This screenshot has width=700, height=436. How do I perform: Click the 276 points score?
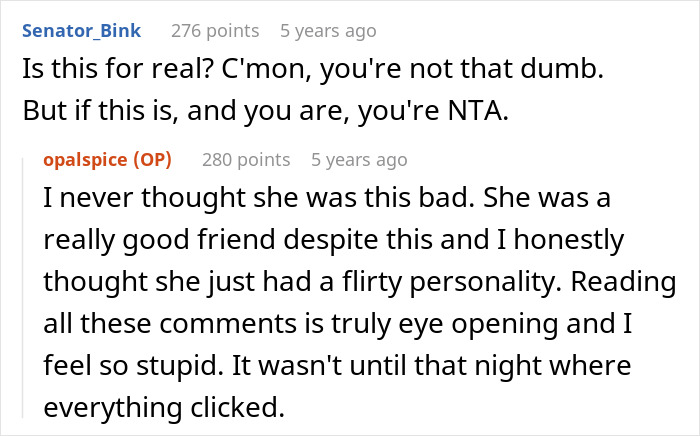click(x=214, y=31)
